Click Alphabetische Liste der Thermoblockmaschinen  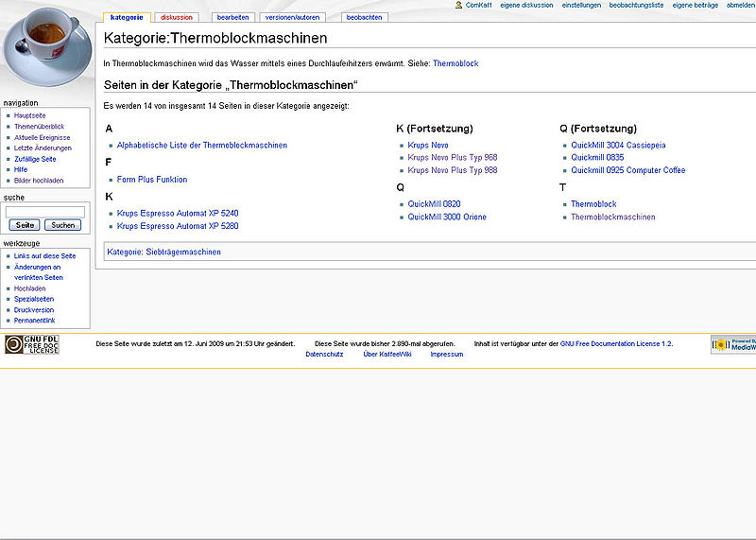[x=202, y=146]
